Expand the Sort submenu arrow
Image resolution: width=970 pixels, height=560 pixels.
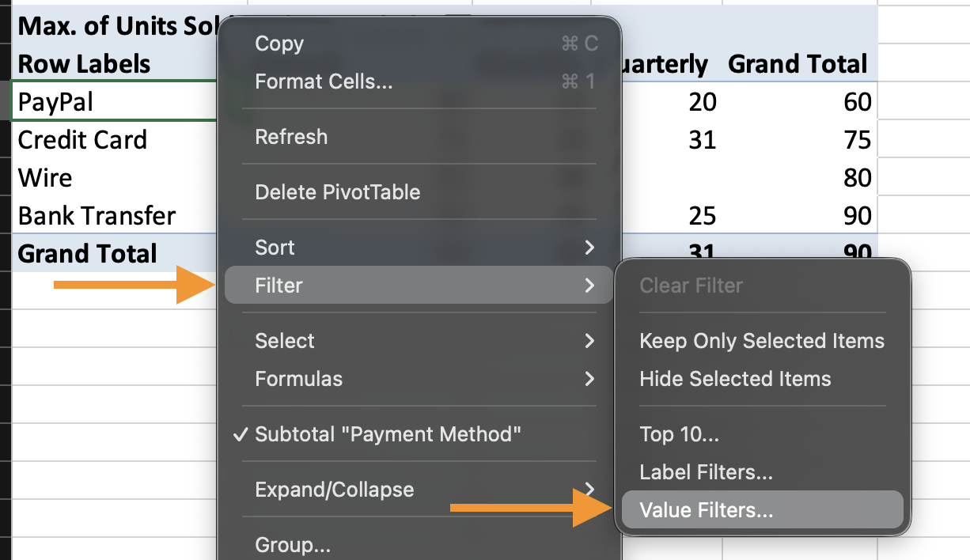point(589,248)
